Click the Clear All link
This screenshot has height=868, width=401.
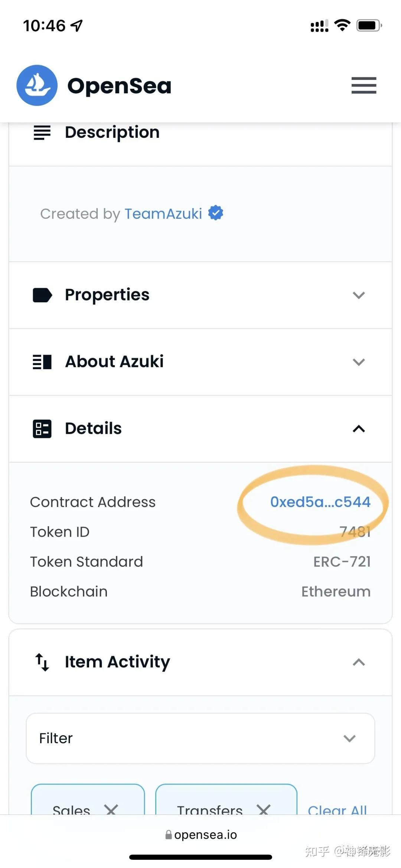[x=337, y=810]
